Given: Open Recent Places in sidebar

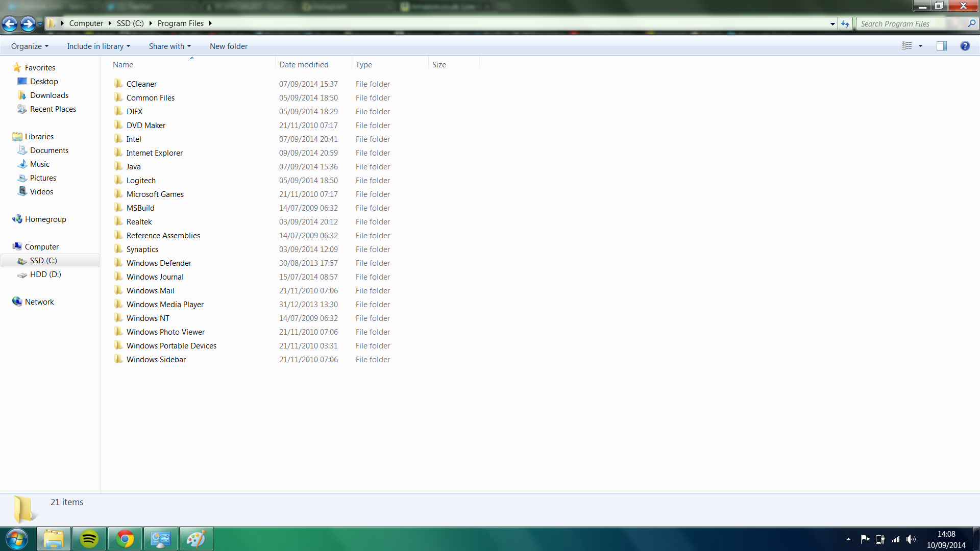Looking at the screenshot, I should click(x=47, y=109).
